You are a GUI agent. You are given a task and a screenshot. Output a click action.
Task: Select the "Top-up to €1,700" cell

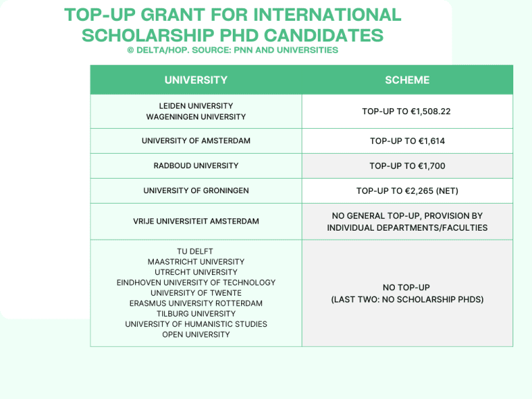point(407,166)
